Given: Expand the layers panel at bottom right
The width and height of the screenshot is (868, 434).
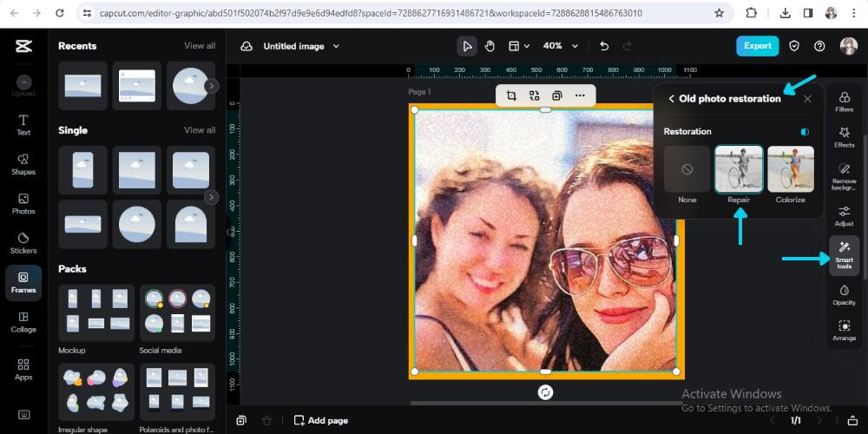Looking at the screenshot, I should click(x=853, y=421).
